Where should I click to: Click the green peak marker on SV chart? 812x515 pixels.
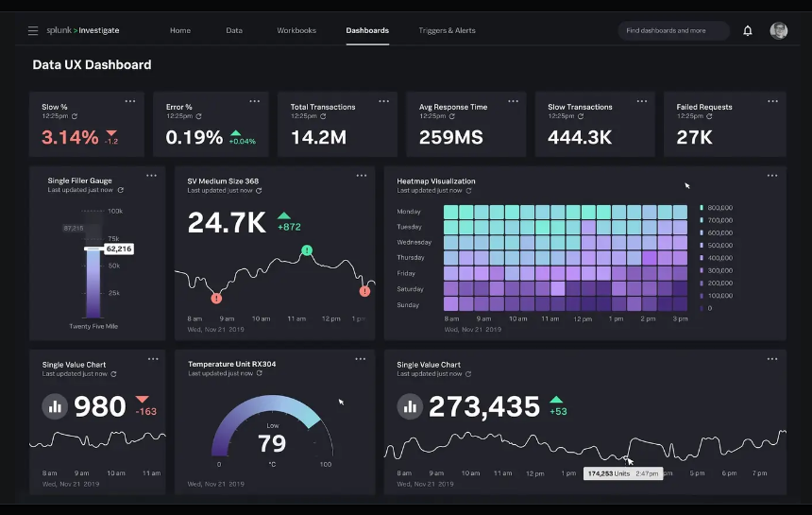[x=307, y=250]
